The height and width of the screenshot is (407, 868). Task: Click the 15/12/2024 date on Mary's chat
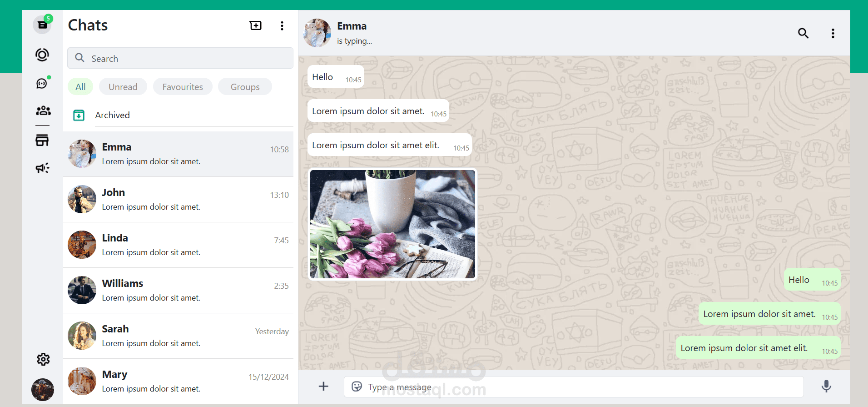pyautogui.click(x=268, y=377)
